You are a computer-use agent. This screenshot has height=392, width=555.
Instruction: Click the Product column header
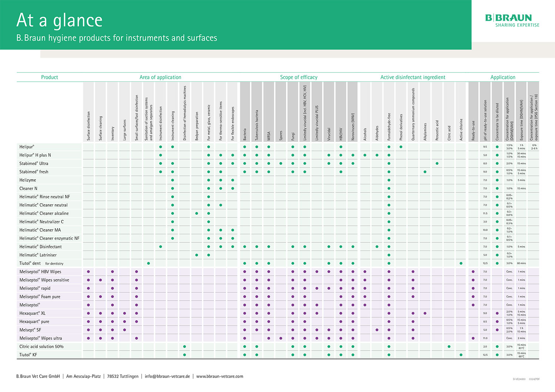[x=50, y=77]
